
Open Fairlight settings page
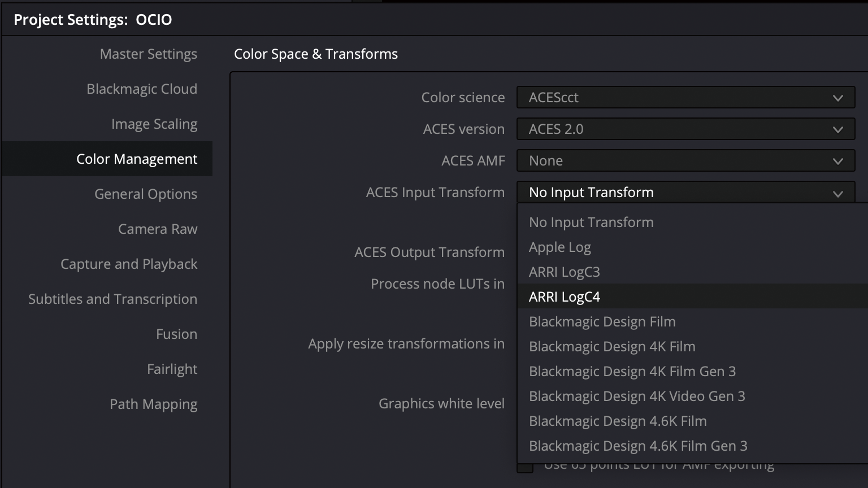[x=172, y=369]
